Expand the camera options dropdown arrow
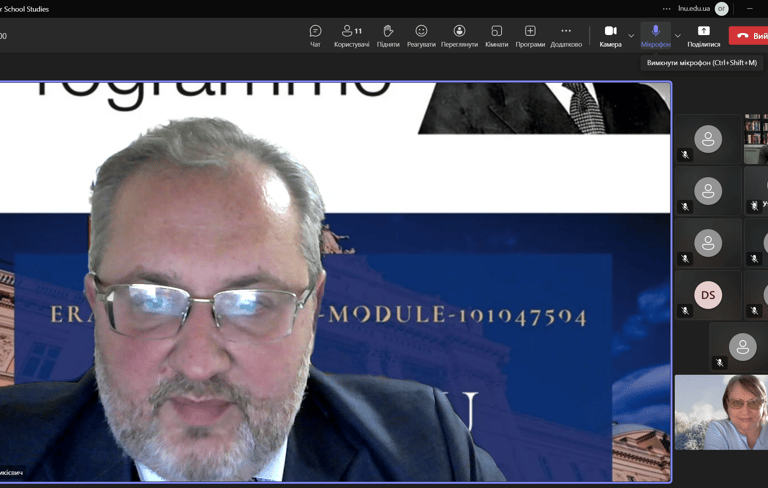The width and height of the screenshot is (768, 488). coord(631,36)
